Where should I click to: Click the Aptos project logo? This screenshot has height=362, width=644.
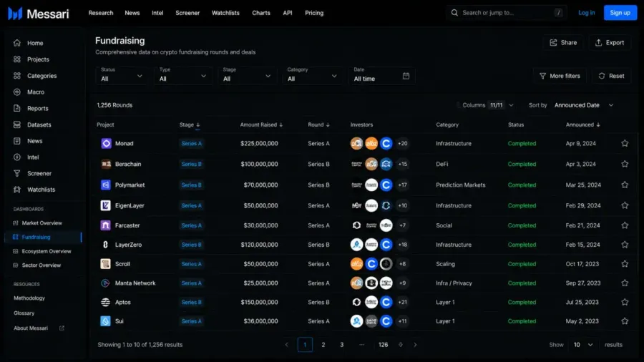tap(106, 302)
